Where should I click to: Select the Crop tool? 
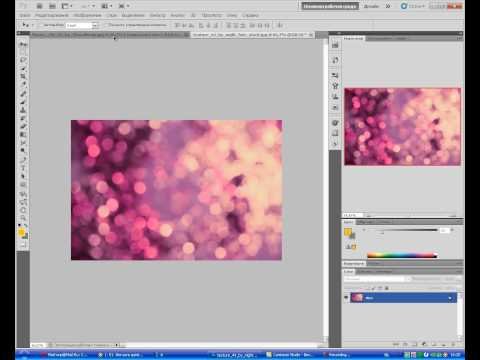[23, 76]
